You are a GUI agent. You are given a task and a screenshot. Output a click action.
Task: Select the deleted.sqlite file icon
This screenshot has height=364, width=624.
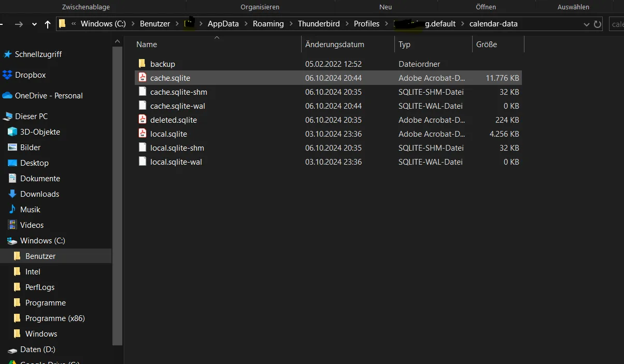pos(143,120)
